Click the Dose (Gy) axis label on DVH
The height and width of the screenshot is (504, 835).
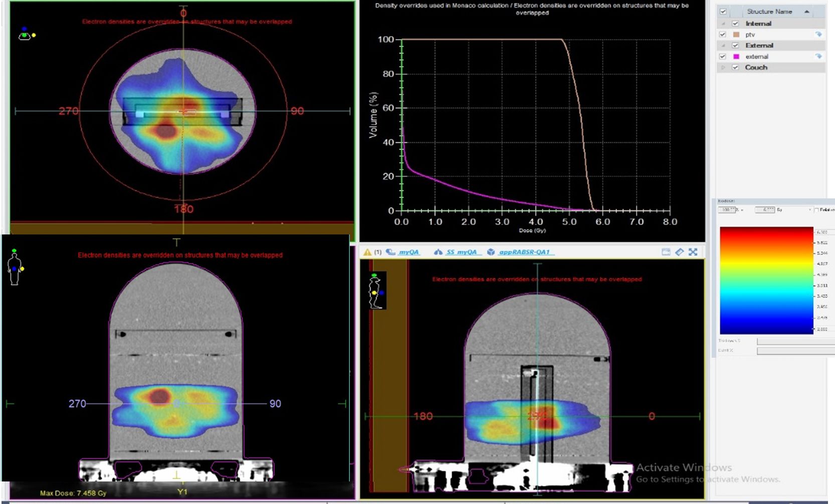click(532, 230)
